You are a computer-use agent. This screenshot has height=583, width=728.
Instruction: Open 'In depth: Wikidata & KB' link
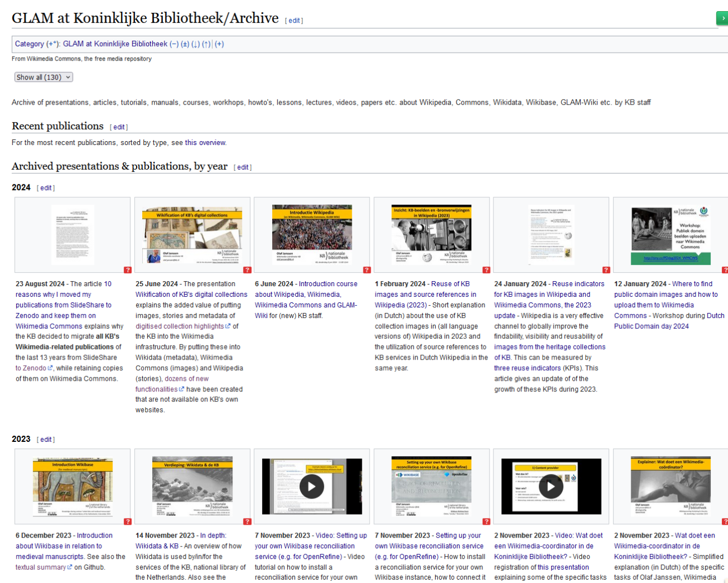181,541
